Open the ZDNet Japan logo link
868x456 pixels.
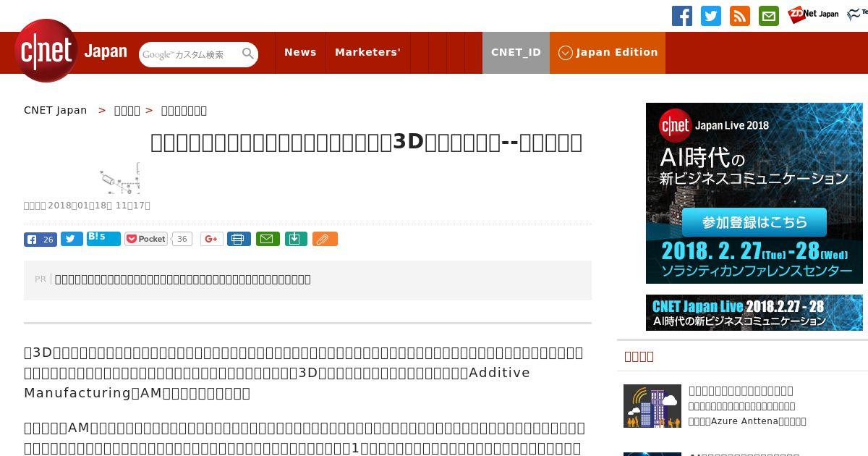813,14
